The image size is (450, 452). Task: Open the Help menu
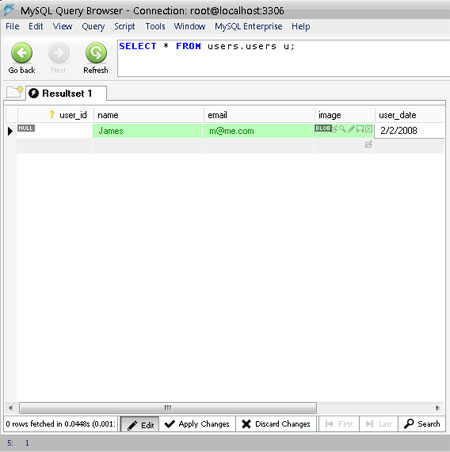point(301,26)
